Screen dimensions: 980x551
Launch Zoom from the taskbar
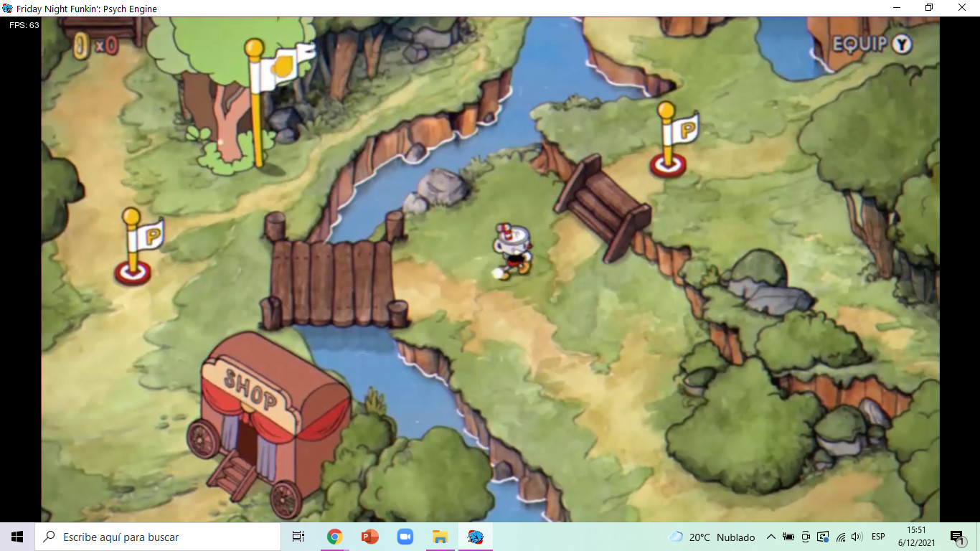405,537
